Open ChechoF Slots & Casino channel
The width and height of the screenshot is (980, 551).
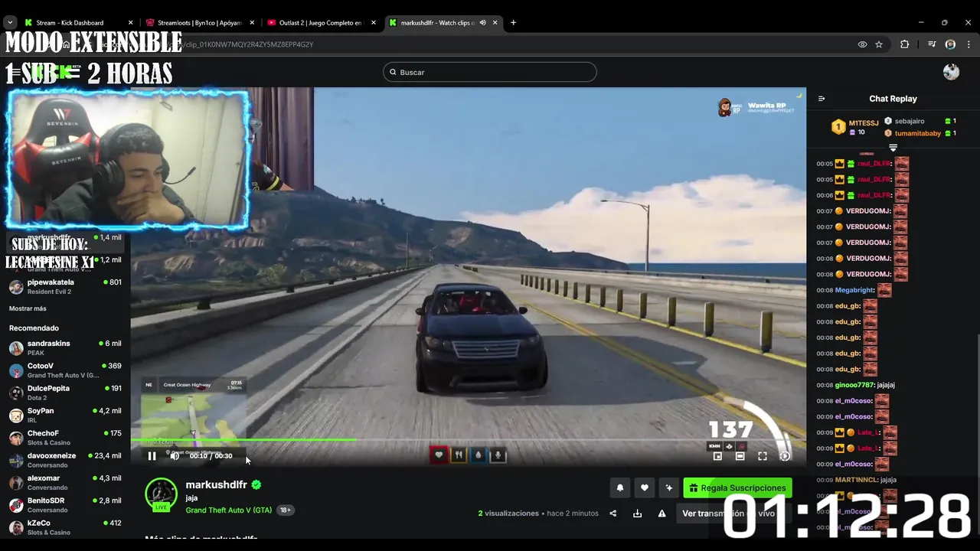pyautogui.click(x=65, y=438)
